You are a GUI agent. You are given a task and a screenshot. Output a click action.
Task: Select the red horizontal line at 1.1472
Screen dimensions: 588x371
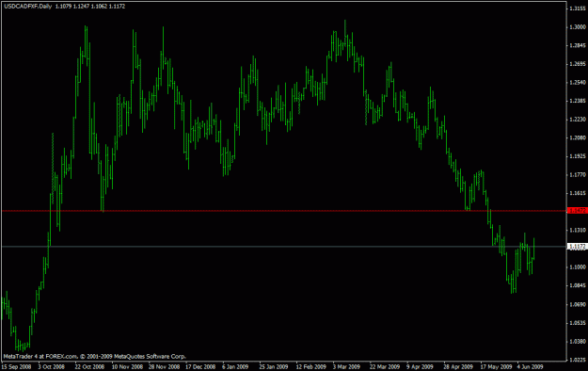(284, 211)
